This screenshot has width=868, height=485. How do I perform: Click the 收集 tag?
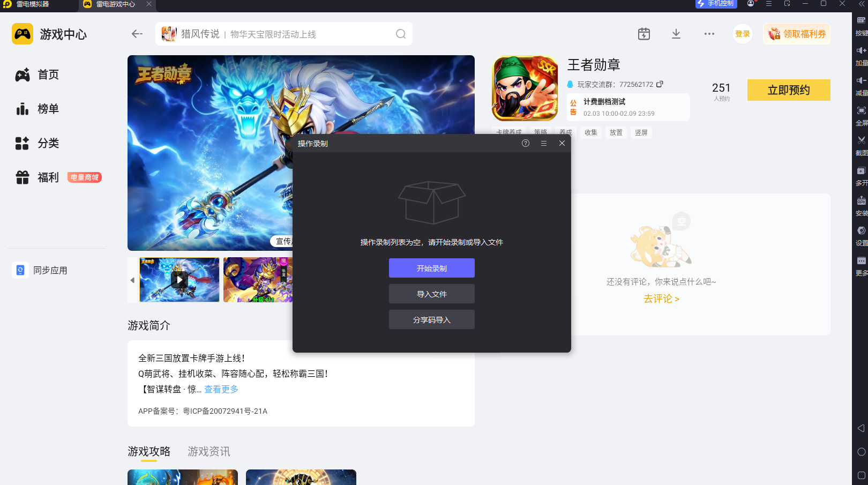coord(591,132)
